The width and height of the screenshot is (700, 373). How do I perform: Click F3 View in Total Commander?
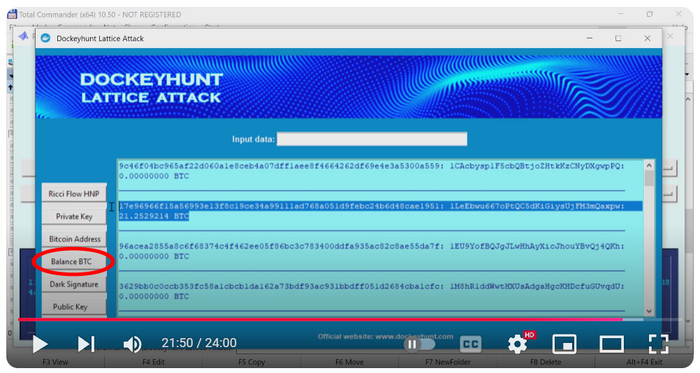(x=55, y=362)
